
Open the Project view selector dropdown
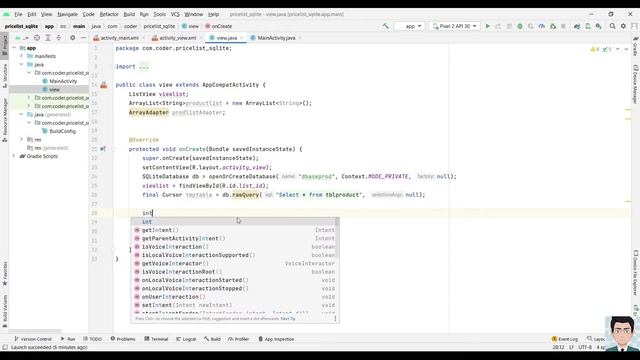(22, 38)
